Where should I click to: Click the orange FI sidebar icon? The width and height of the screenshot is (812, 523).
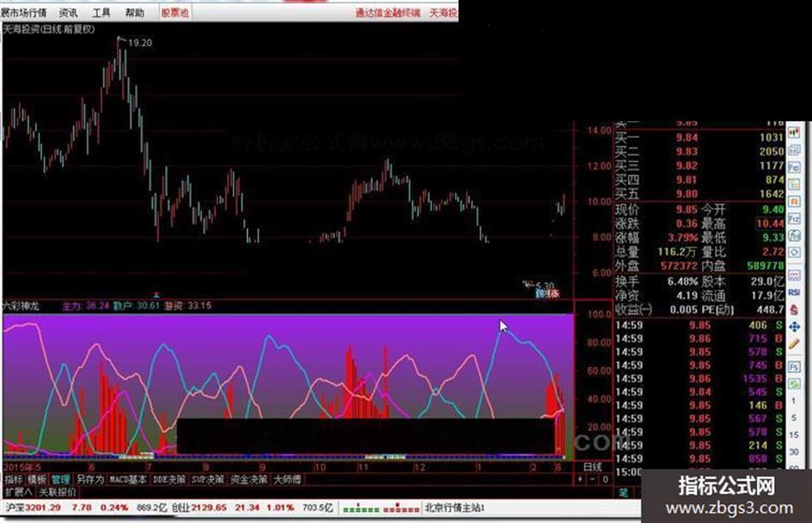point(794,202)
